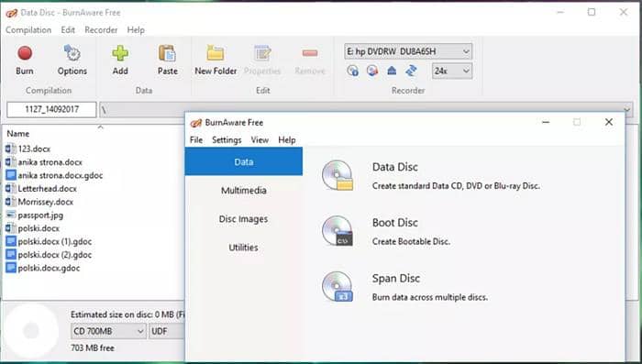
Task: Click the greyed Remove icon
Action: [x=310, y=53]
